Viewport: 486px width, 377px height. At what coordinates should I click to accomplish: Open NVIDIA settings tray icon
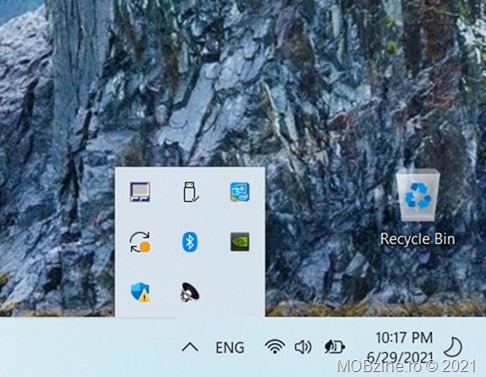[240, 242]
